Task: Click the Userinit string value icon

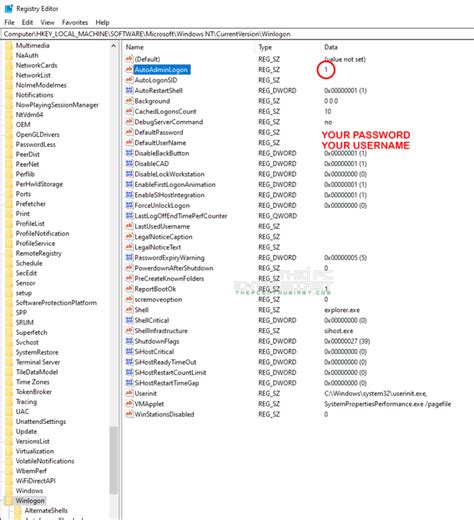Action: tap(129, 393)
